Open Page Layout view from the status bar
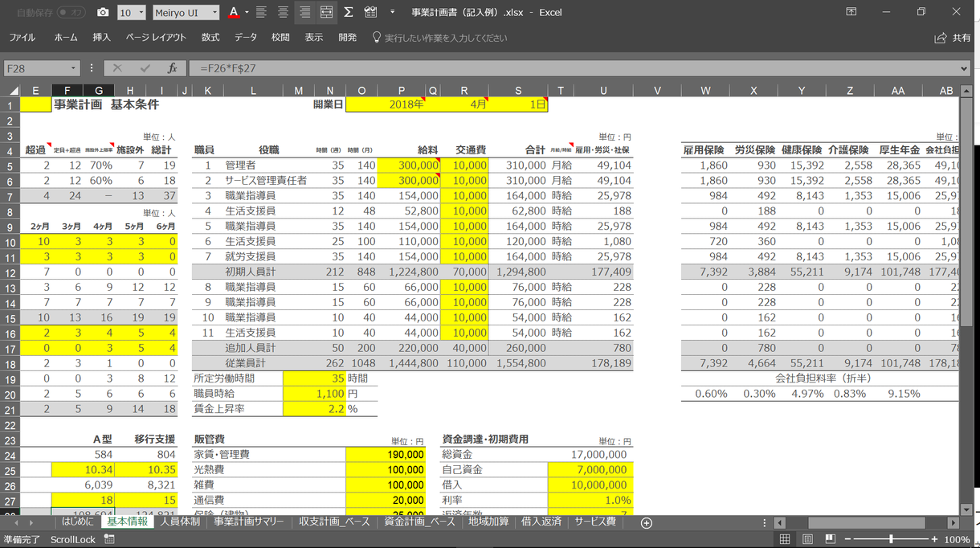This screenshot has width=980, height=548. (x=807, y=538)
